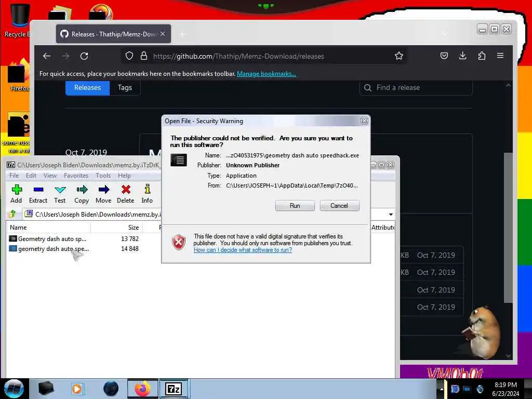This screenshot has height=399, width=532.
Task: Click the 7-Zip taskbar button
Action: (x=174, y=389)
